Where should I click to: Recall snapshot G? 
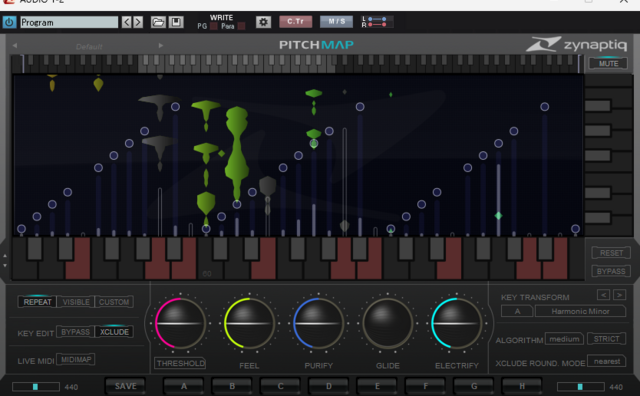(473, 386)
